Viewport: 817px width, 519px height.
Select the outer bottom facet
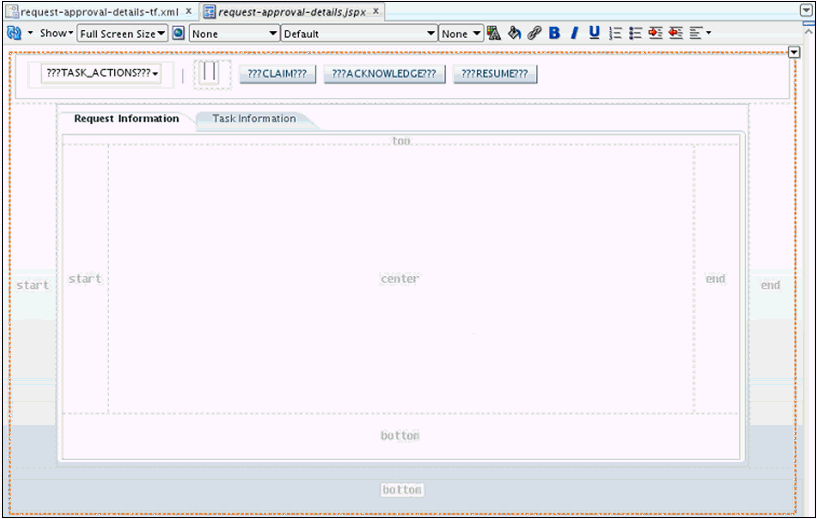click(402, 490)
